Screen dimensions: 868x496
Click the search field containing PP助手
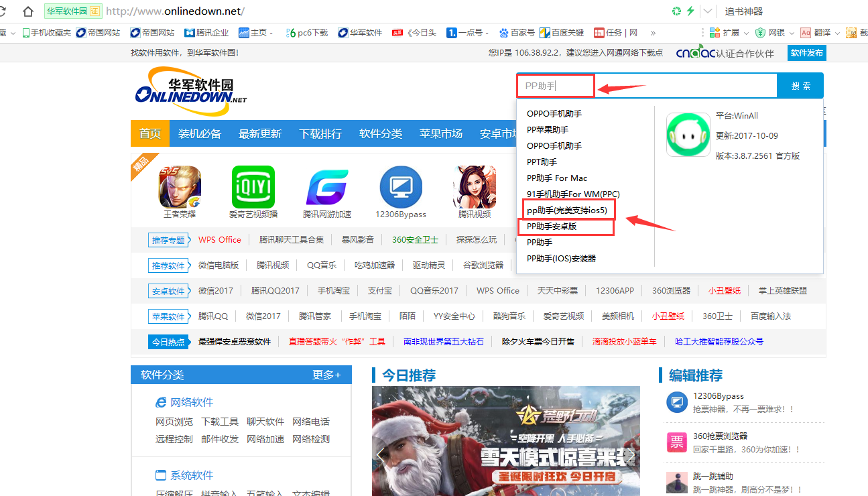click(646, 86)
